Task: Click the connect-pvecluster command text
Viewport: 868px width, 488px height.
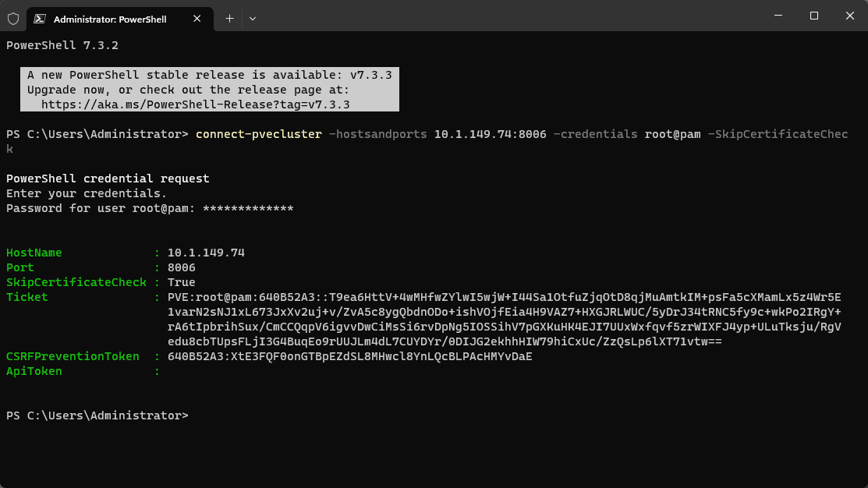Action: (x=259, y=134)
